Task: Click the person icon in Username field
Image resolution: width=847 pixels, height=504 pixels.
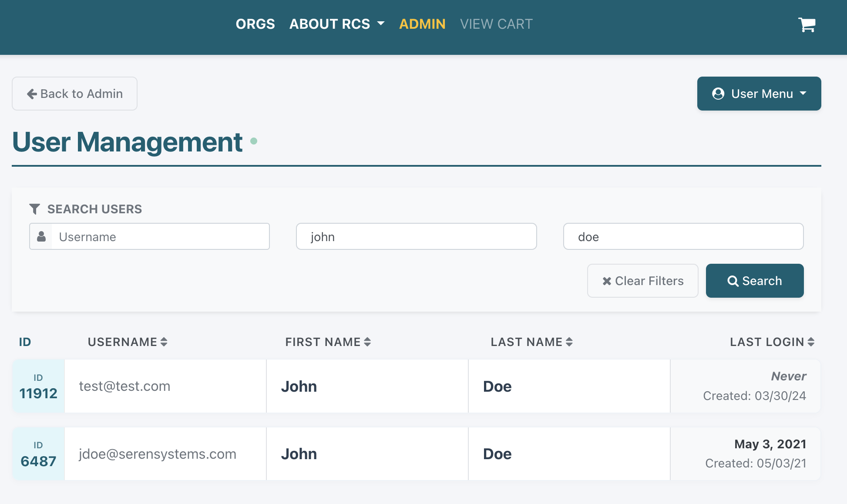Action: 41,236
